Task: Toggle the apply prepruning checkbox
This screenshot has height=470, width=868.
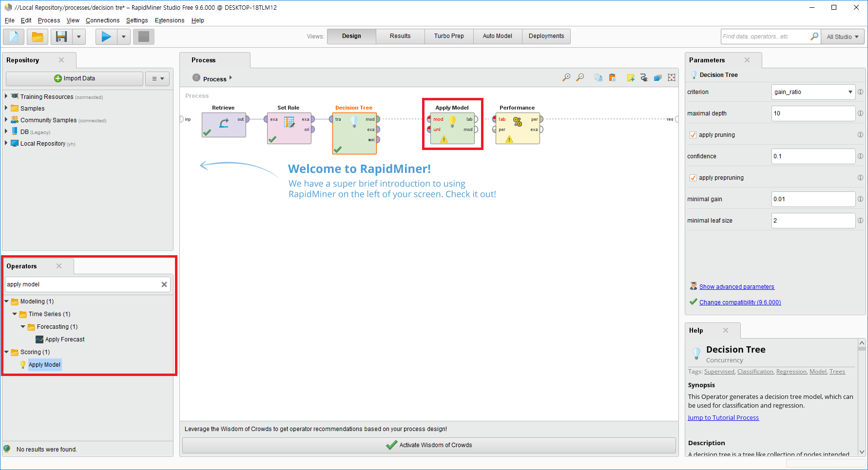Action: pos(693,178)
